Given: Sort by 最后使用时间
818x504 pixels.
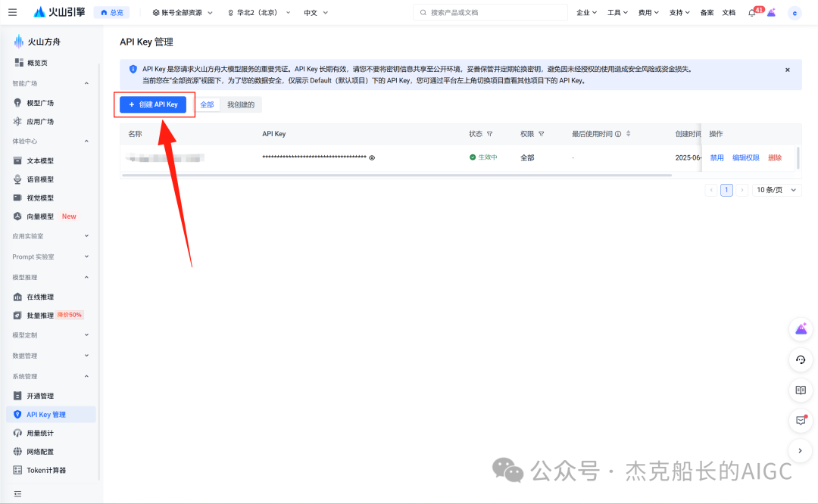Looking at the screenshot, I should point(628,134).
